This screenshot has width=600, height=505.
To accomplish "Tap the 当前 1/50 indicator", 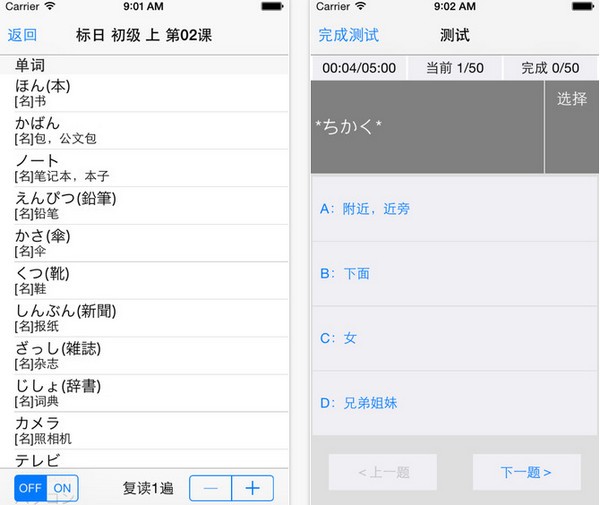I will click(x=455, y=68).
